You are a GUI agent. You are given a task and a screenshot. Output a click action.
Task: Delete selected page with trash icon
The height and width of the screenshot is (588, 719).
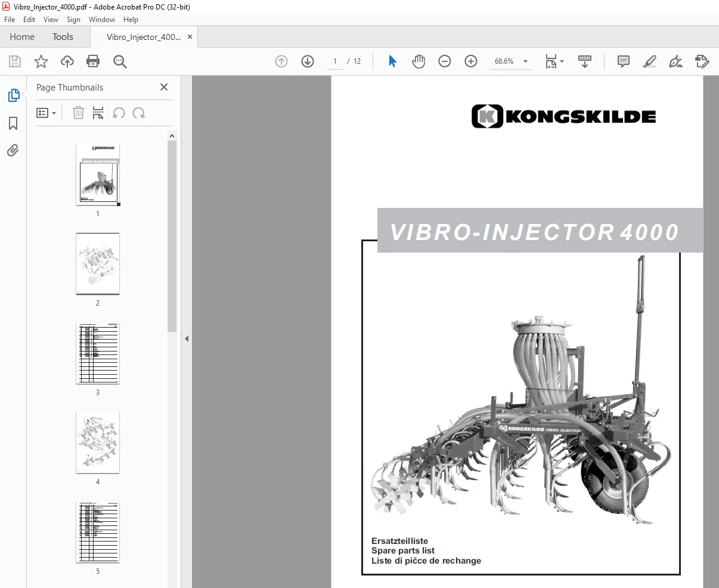(x=78, y=113)
